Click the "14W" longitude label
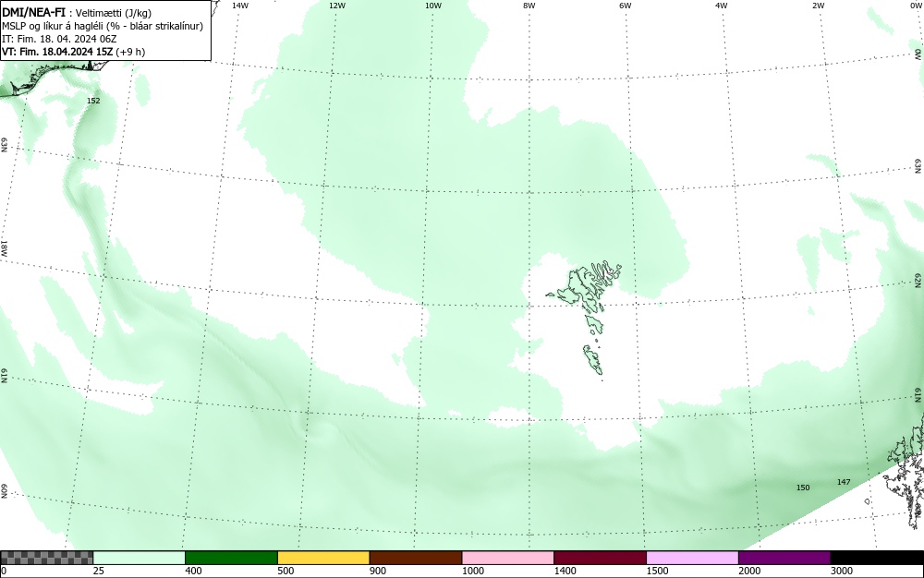This screenshot has height=578, width=924. pos(240,6)
